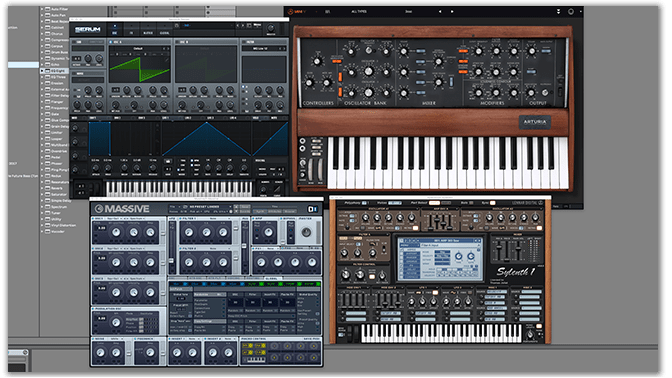Click the Mini V pitch bend wheel
This screenshot has width=672, height=378.
click(x=311, y=169)
